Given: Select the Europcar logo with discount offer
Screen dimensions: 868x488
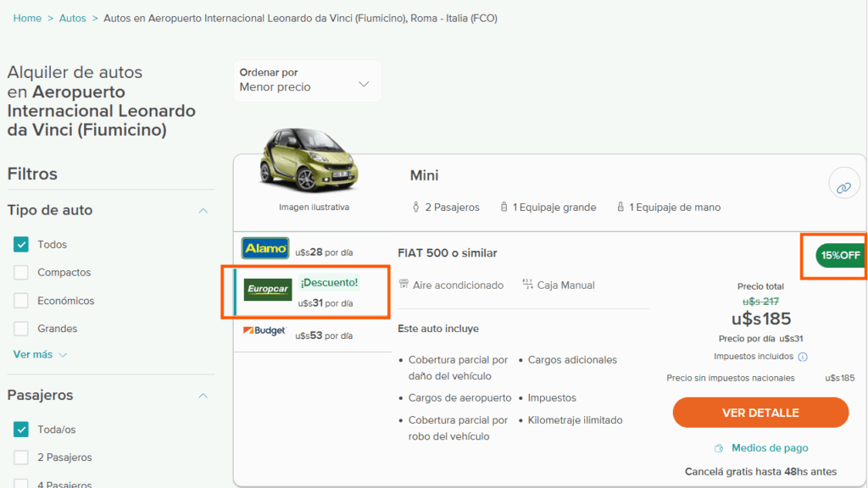Looking at the screenshot, I should 268,289.
